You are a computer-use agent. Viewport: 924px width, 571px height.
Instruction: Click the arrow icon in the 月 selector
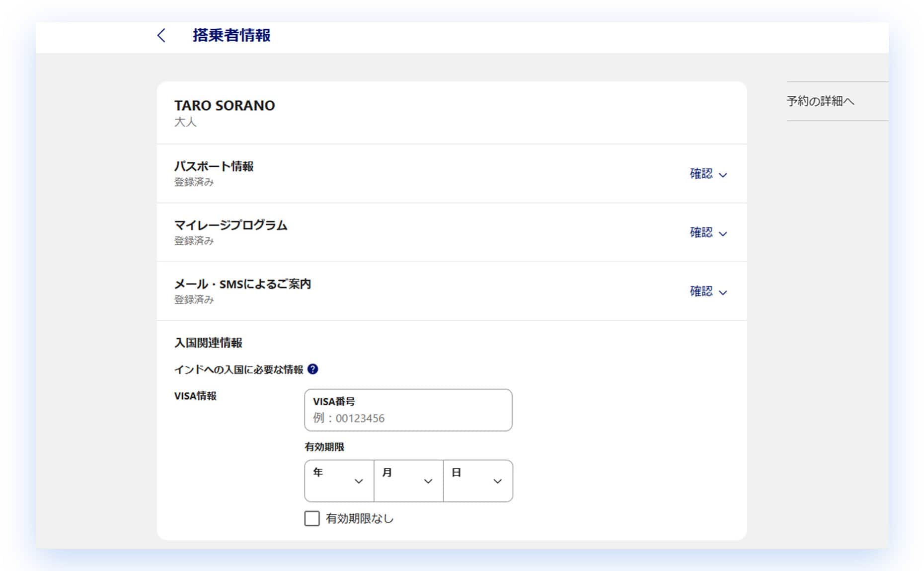pos(428,481)
